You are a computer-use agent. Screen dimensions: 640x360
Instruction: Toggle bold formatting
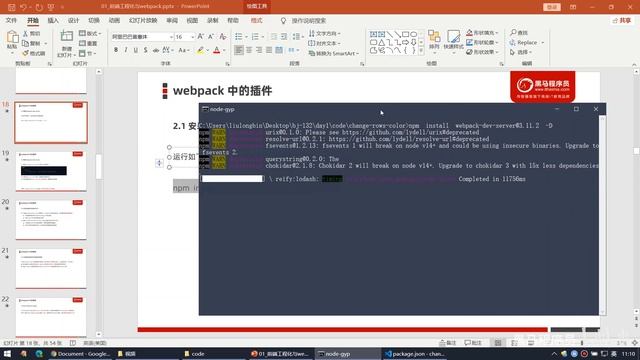coord(116,50)
